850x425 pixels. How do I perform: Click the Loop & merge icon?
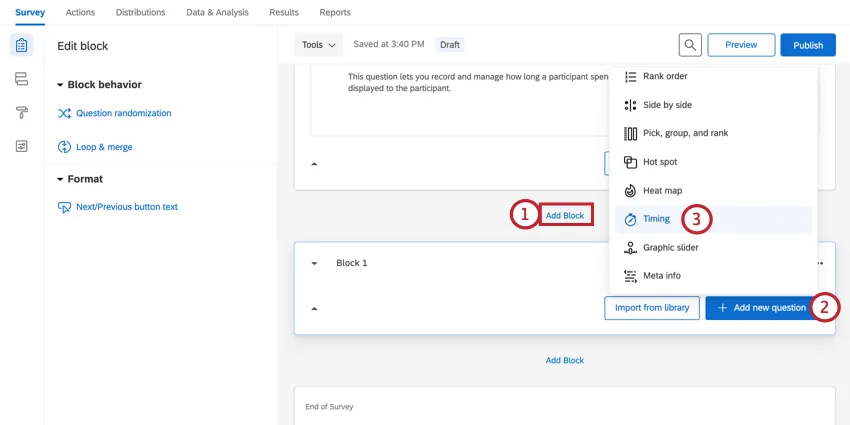click(x=65, y=147)
